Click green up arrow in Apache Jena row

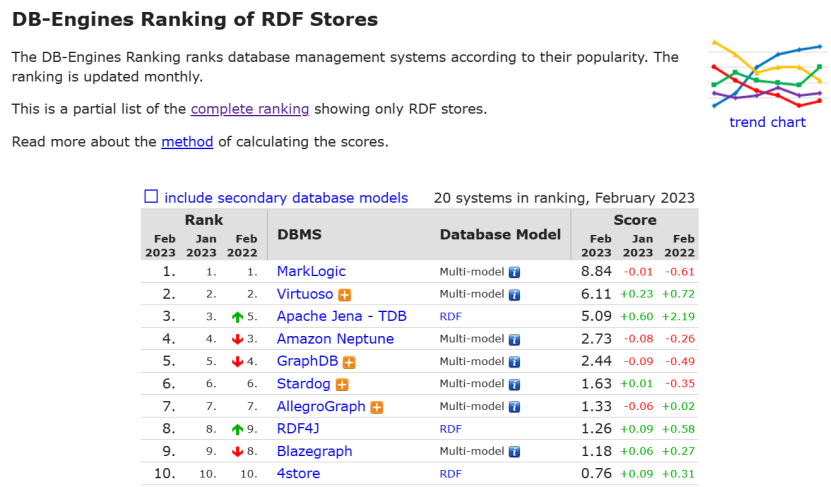pyautogui.click(x=237, y=317)
